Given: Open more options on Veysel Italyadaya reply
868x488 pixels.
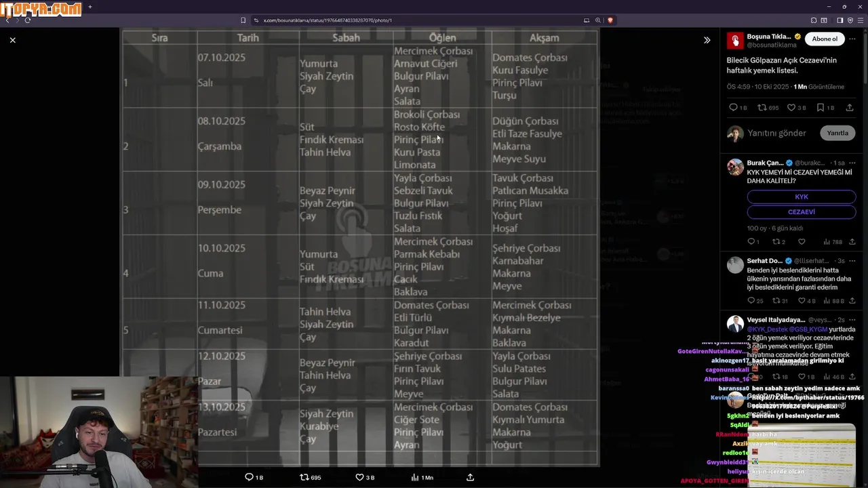Looking at the screenshot, I should tap(852, 320).
